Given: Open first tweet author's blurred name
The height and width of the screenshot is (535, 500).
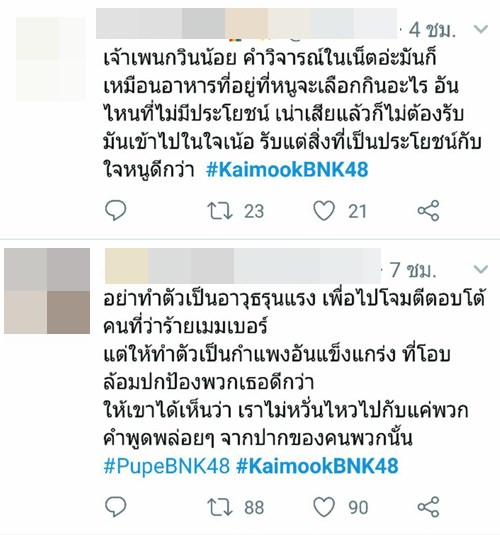Looking at the screenshot, I should click(x=246, y=23).
